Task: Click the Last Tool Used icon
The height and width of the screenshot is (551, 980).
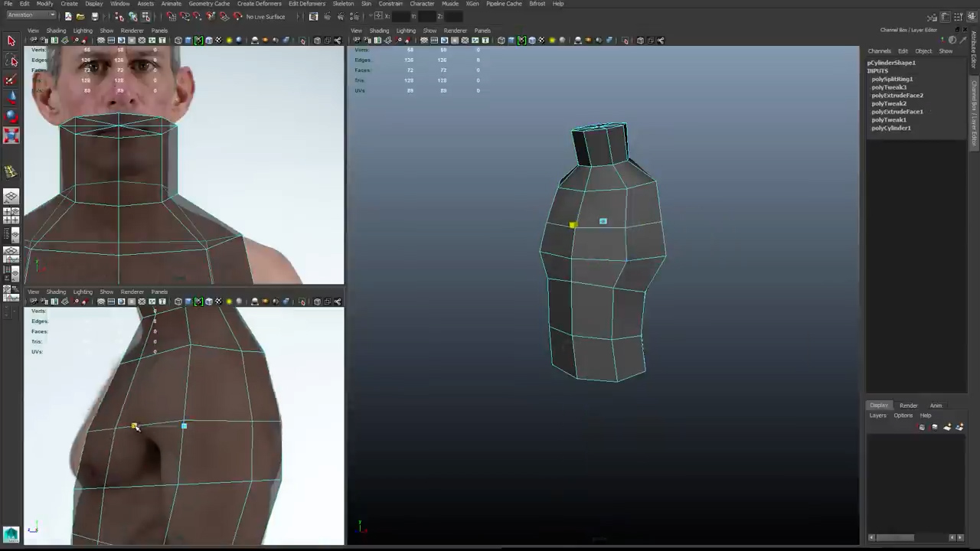Action: click(11, 172)
